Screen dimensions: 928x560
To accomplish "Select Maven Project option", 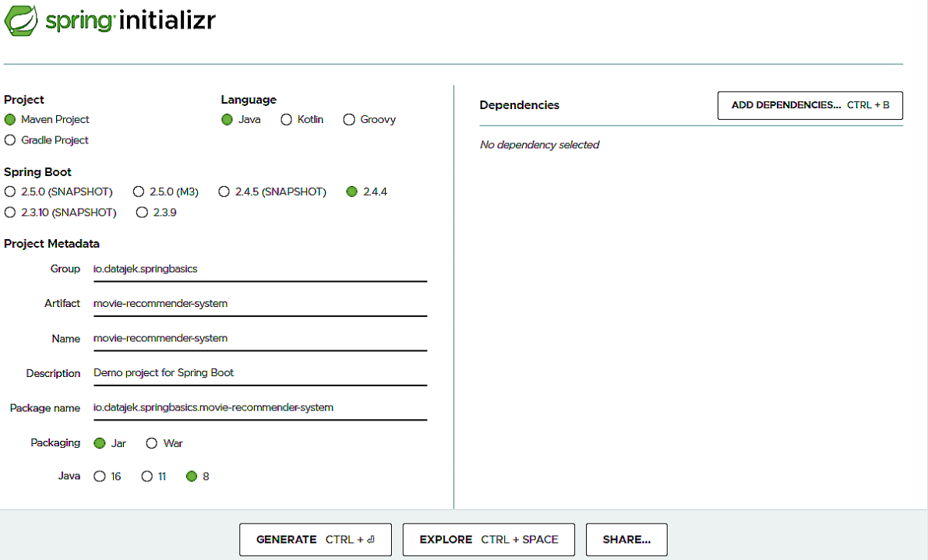I will point(9,119).
